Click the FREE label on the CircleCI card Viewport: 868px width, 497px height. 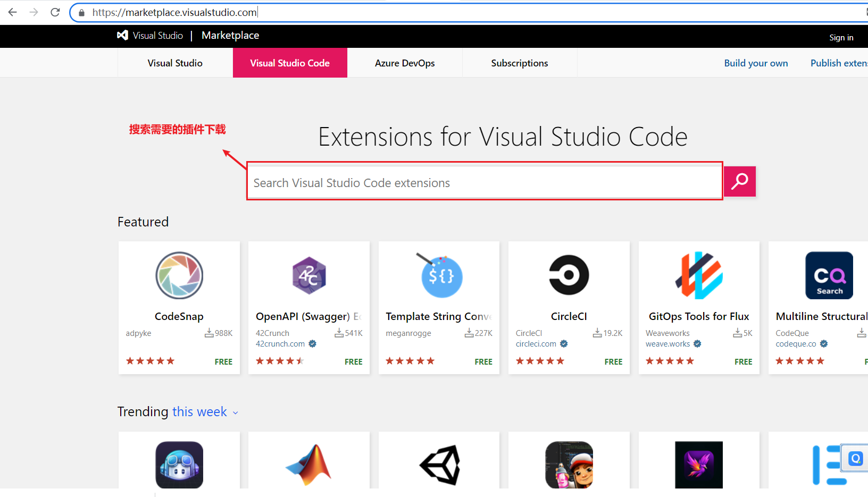click(x=613, y=361)
